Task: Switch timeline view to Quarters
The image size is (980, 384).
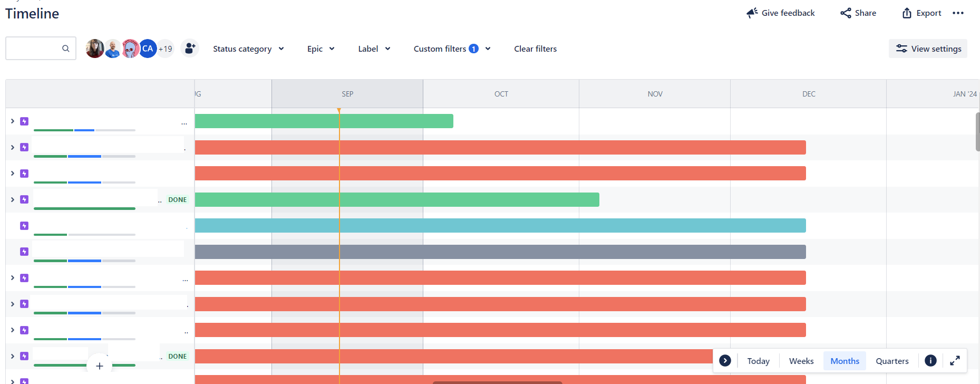Action: (892, 361)
